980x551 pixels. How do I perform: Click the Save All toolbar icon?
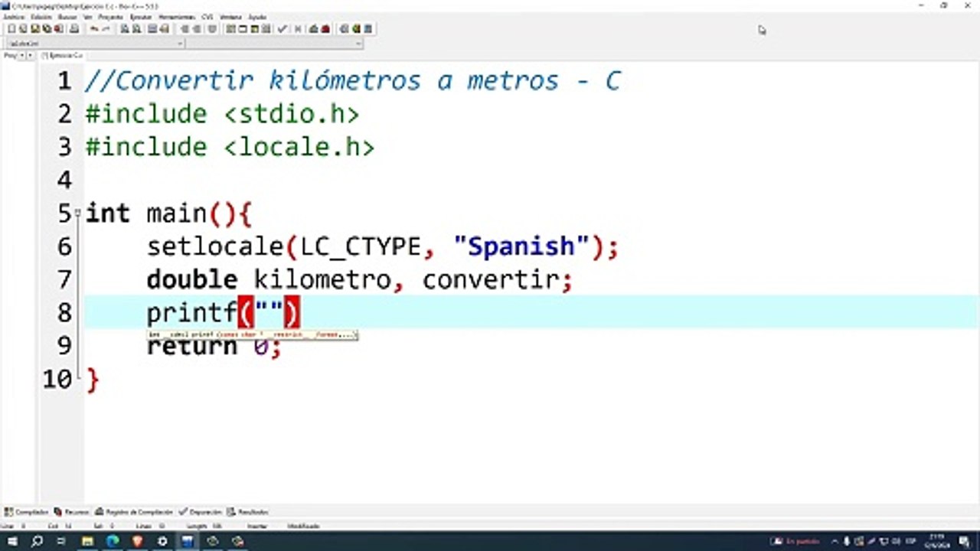click(47, 28)
